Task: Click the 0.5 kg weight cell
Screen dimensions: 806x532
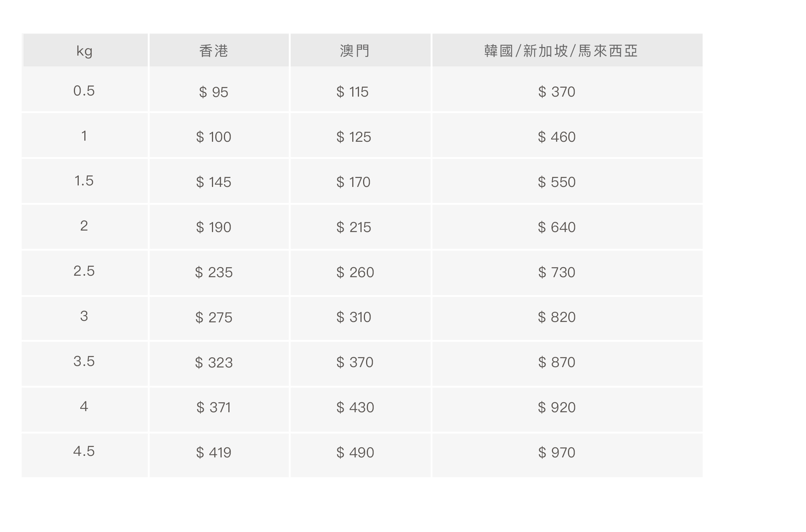Action: [84, 91]
